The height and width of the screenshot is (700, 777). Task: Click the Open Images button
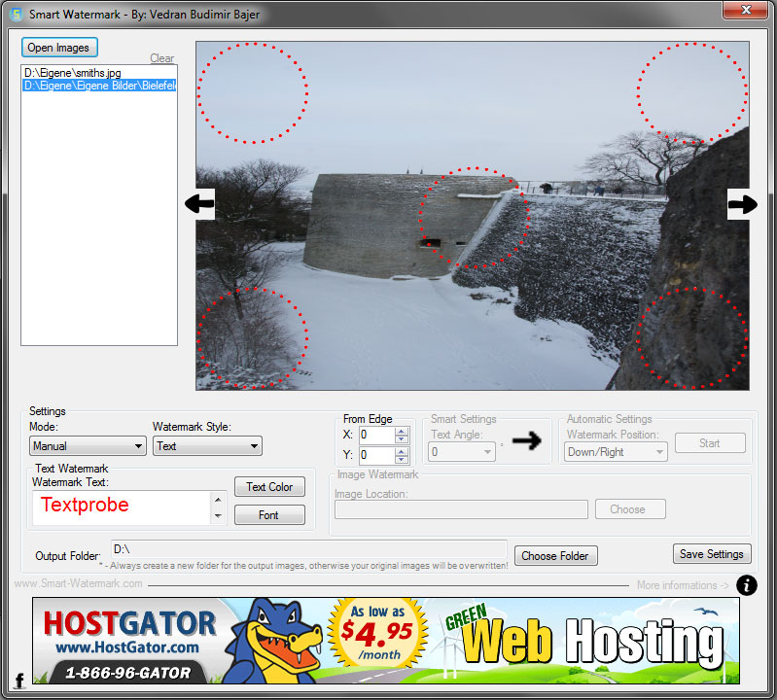coord(59,48)
